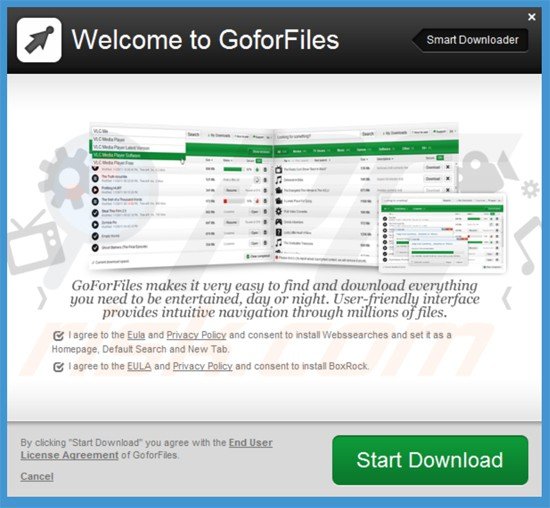Click the Start Download button
This screenshot has height=508, width=550.
[430, 460]
